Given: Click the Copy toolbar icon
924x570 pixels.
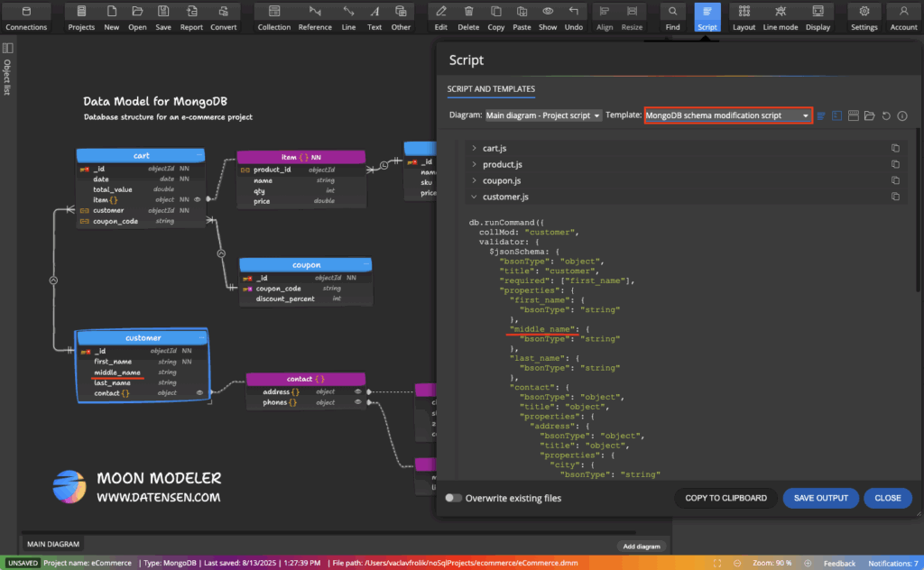Looking at the screenshot, I should pos(496,18).
